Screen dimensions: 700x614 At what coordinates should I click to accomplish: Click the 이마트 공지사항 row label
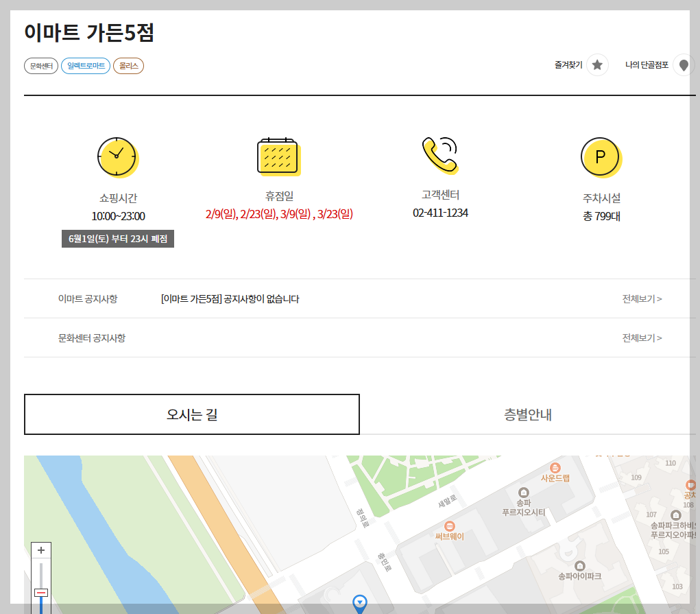(88, 298)
